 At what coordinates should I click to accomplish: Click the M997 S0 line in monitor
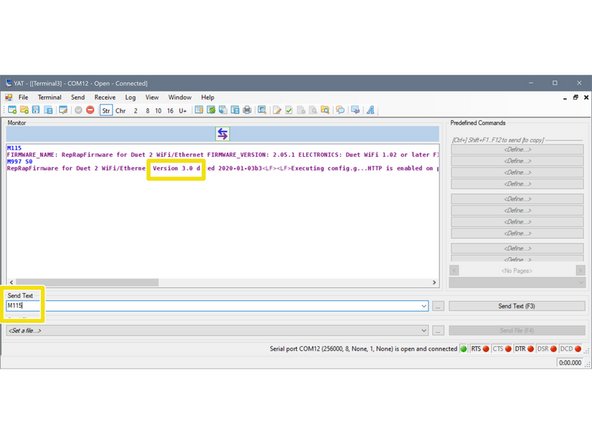(x=20, y=162)
